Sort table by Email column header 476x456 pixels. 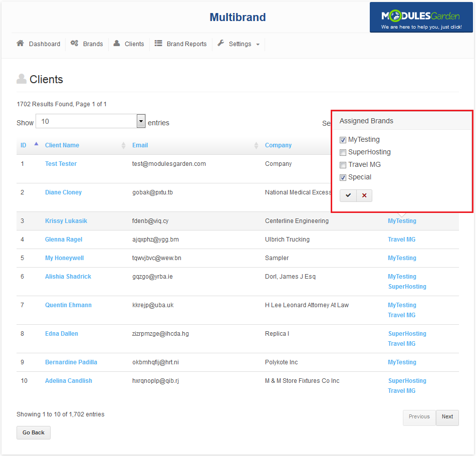[140, 145]
